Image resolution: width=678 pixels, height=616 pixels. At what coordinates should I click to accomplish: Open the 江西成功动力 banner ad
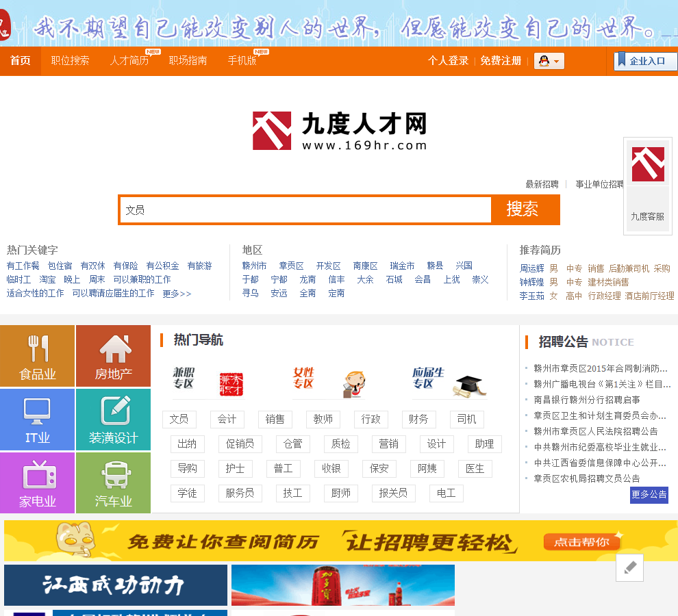[116, 585]
